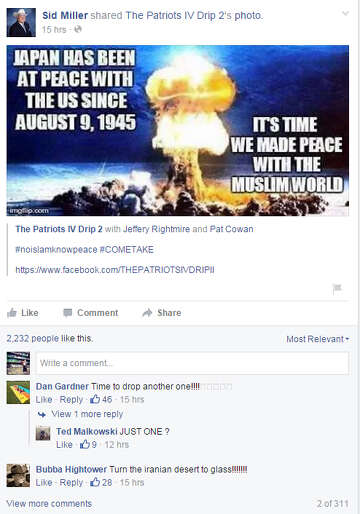Click the Write a comment field
Image resolution: width=360 pixels, height=514 pixels.
pyautogui.click(x=192, y=363)
